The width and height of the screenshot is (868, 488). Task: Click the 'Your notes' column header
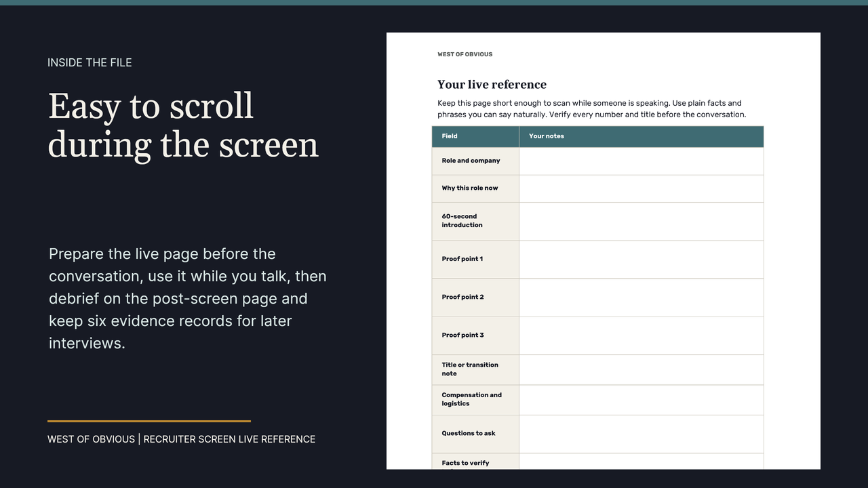(x=547, y=136)
